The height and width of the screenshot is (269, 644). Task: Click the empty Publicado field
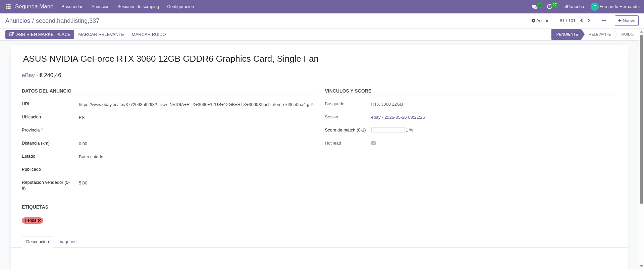coord(196,170)
